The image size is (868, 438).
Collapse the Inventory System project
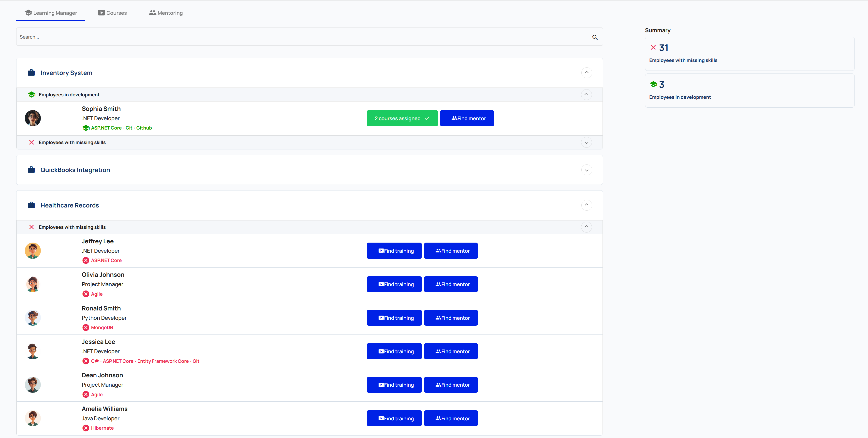point(587,73)
